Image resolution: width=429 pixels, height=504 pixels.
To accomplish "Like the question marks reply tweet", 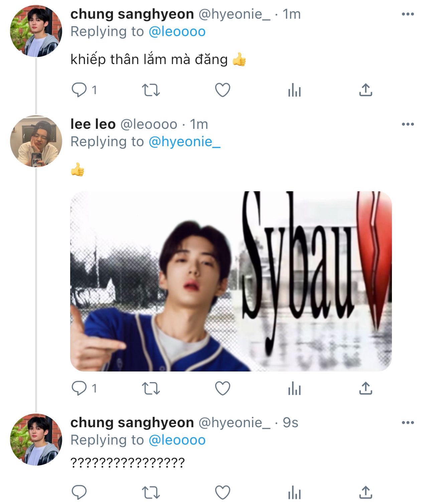I will pos(223,492).
